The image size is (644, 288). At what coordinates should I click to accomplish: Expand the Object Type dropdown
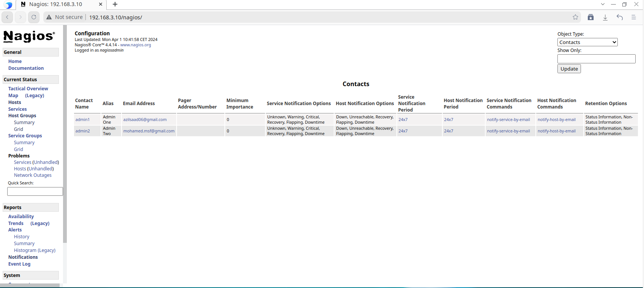point(587,42)
